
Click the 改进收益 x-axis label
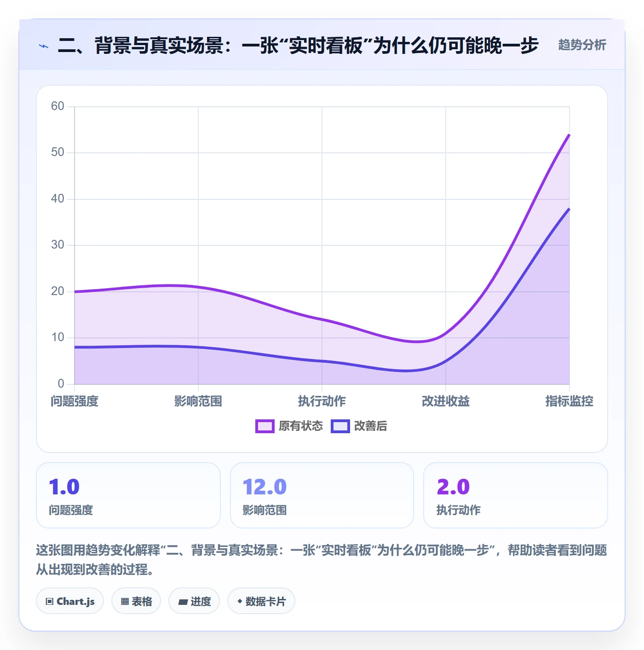click(x=446, y=401)
